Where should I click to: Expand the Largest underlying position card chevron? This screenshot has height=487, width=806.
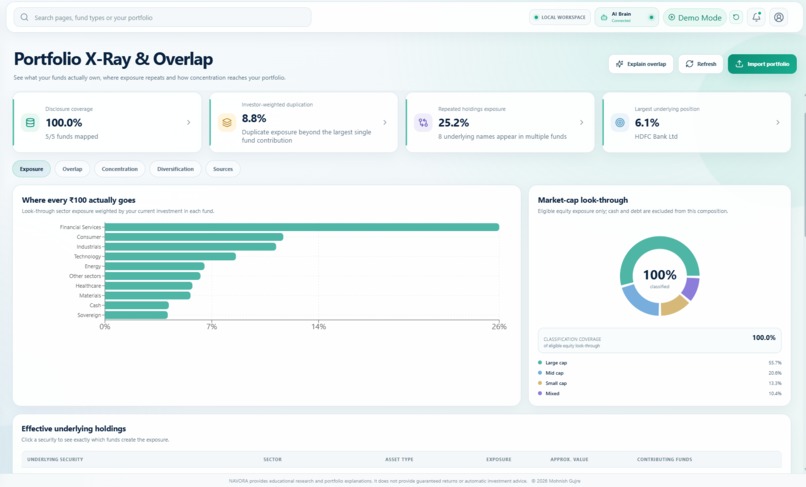point(778,122)
